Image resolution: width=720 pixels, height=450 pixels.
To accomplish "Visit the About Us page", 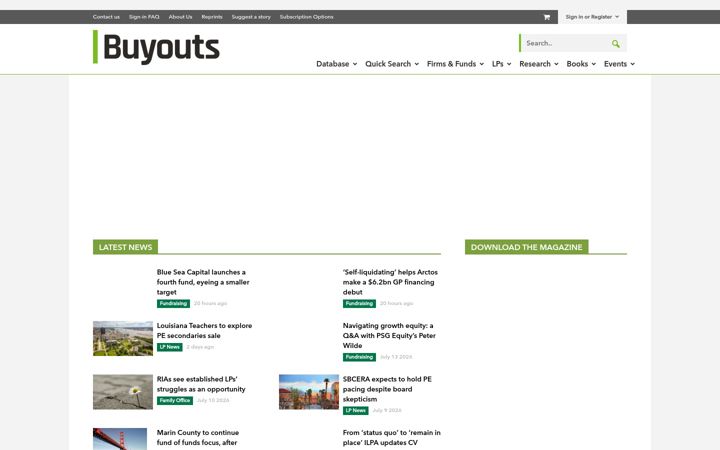I will [180, 17].
